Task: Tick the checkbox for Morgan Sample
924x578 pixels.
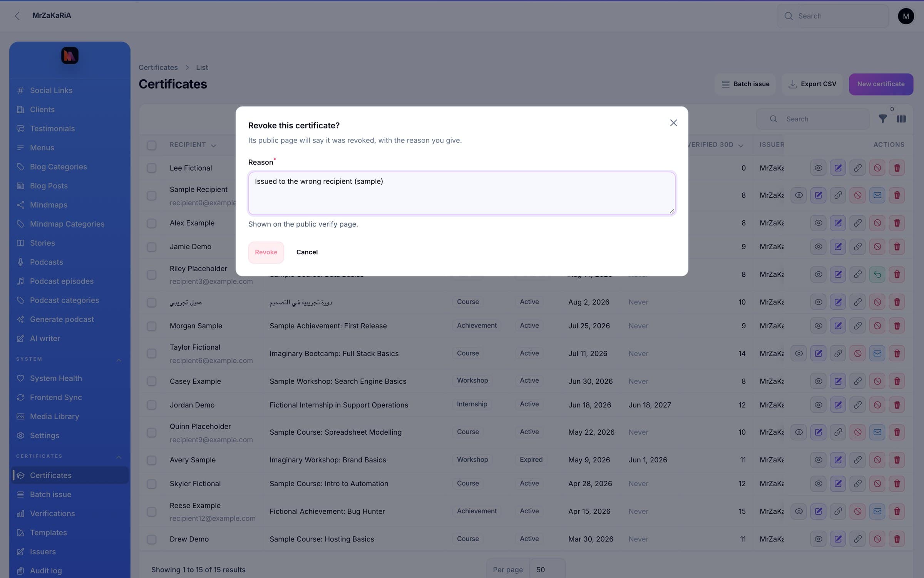Action: point(151,326)
